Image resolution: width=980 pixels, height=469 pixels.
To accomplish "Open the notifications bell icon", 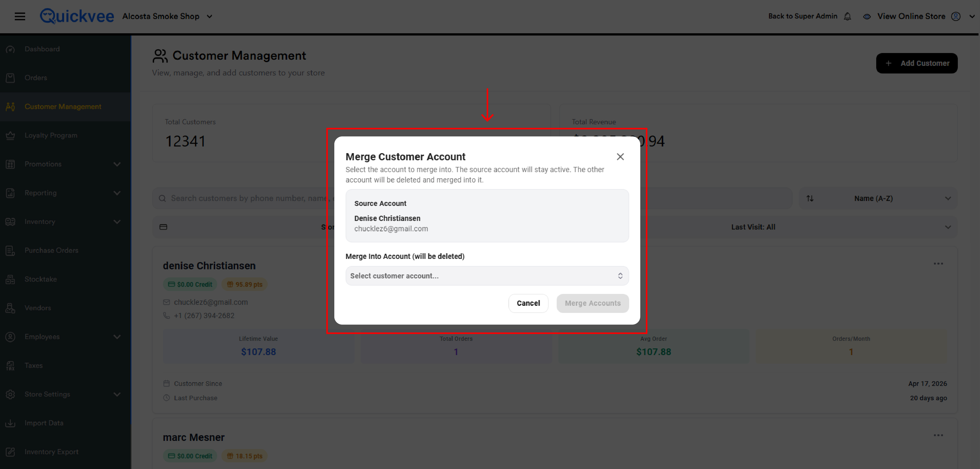I will coord(847,16).
